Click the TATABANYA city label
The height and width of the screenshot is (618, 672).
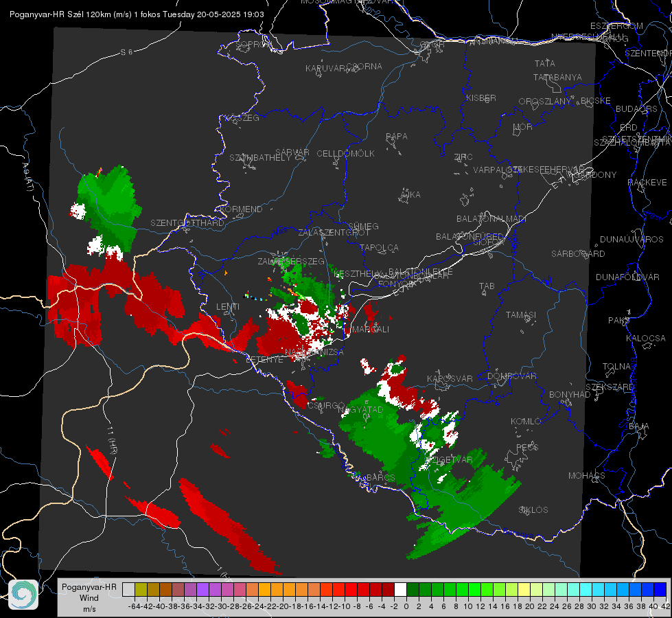[557, 77]
